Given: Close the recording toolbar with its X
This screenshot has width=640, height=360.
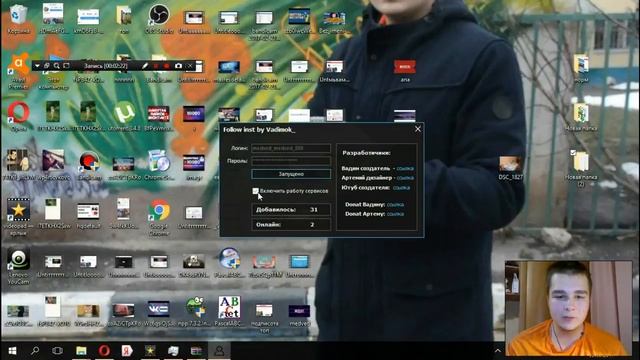Looking at the screenshot, I should (190, 66).
